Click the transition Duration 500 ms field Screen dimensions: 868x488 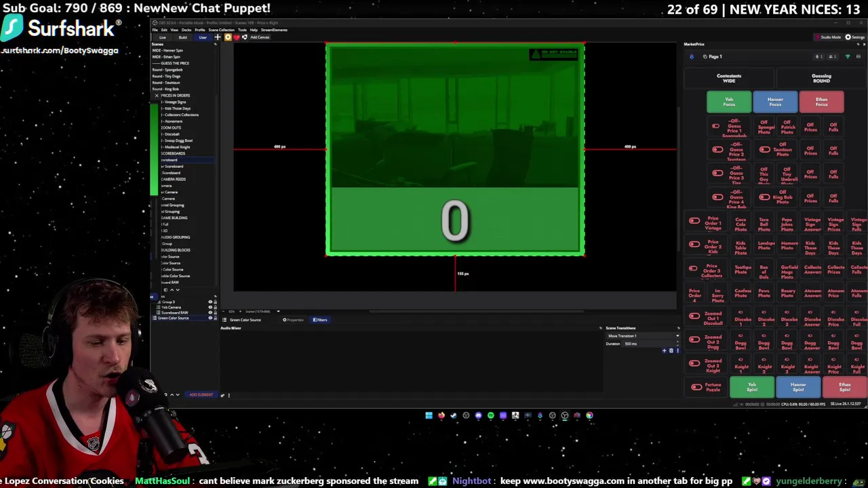(x=650, y=344)
